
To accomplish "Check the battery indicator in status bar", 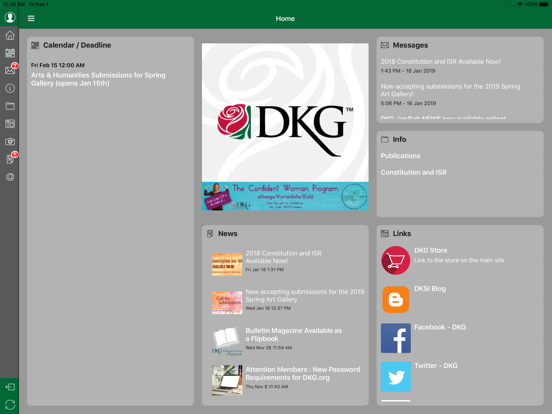I will coord(544,4).
